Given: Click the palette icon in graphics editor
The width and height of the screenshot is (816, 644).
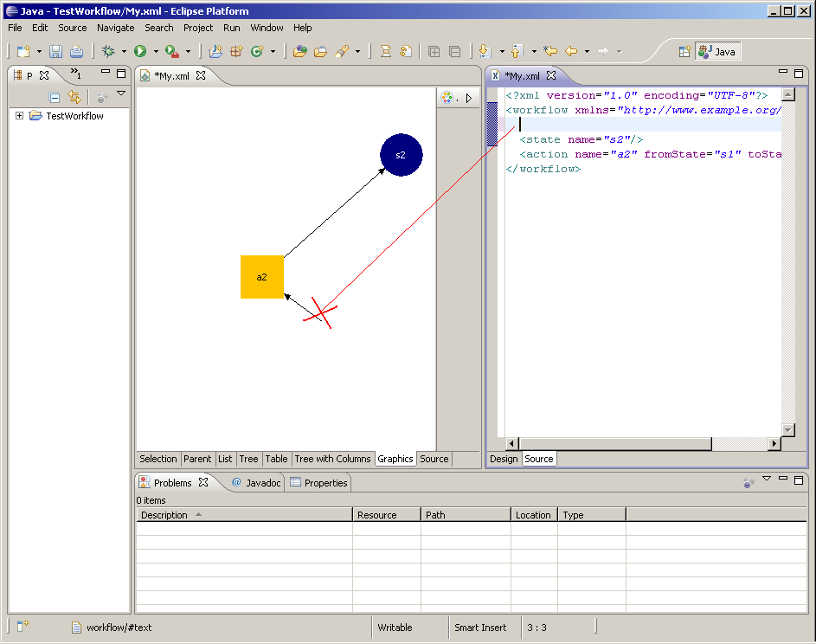Looking at the screenshot, I should (x=447, y=98).
